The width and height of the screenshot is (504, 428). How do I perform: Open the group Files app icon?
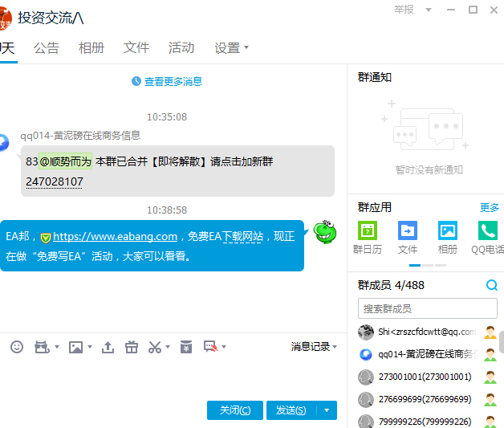coord(407,230)
